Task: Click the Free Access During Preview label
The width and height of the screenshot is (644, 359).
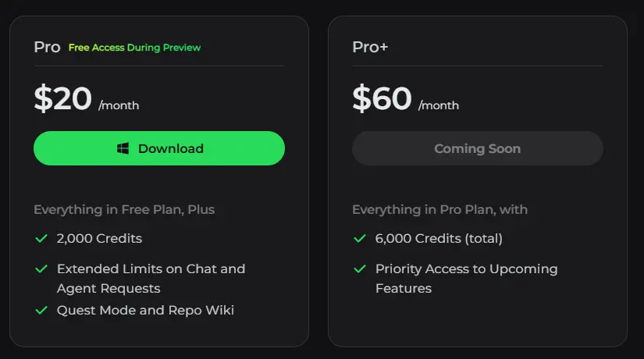Action: pyautogui.click(x=135, y=48)
